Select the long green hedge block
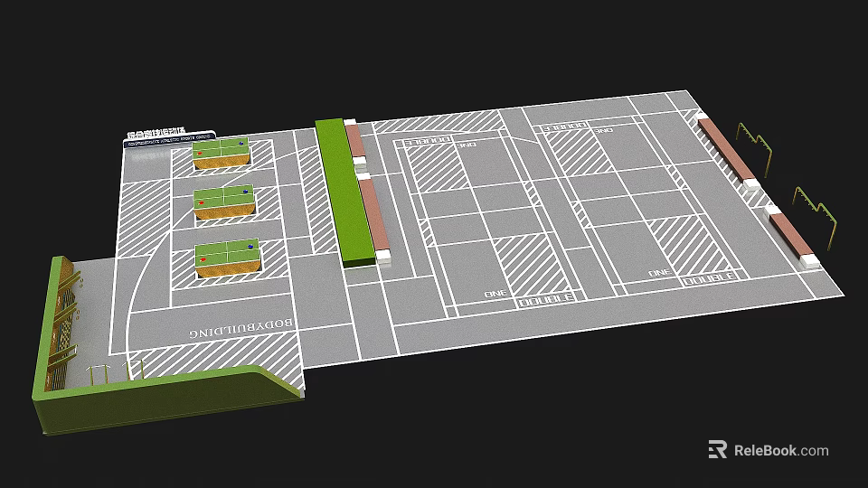 pos(344,192)
